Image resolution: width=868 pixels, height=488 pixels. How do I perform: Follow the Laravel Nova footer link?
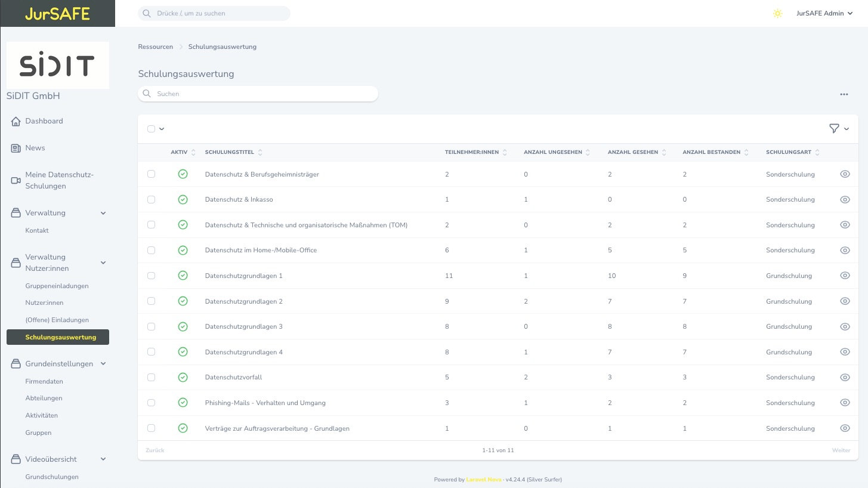coord(483,480)
